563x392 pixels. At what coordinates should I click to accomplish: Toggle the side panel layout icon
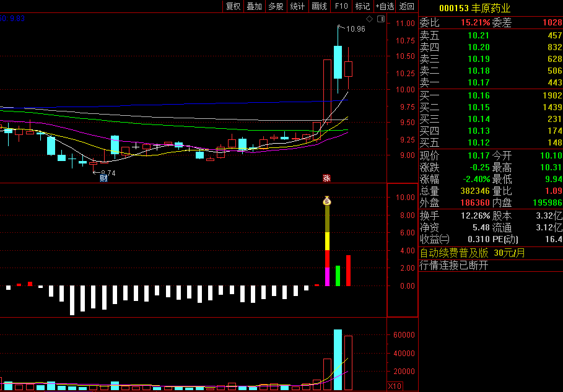click(x=381, y=19)
